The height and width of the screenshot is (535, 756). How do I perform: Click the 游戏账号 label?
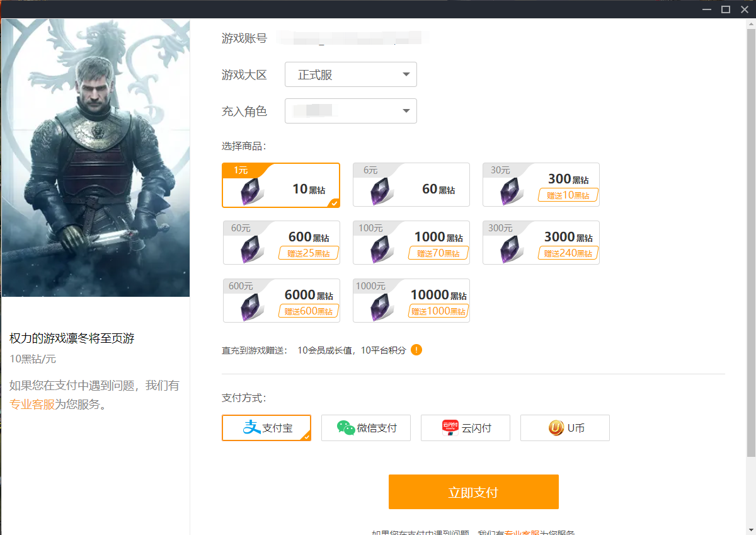[x=244, y=38]
